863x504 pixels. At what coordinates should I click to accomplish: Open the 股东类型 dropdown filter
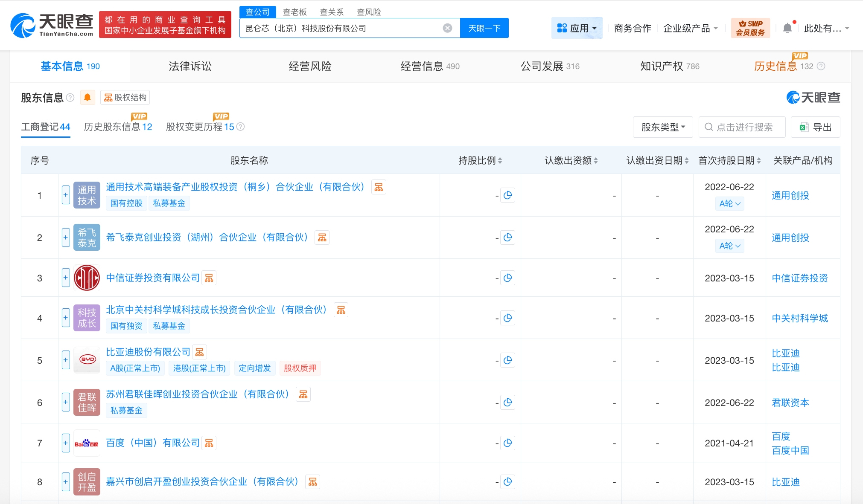coord(662,127)
